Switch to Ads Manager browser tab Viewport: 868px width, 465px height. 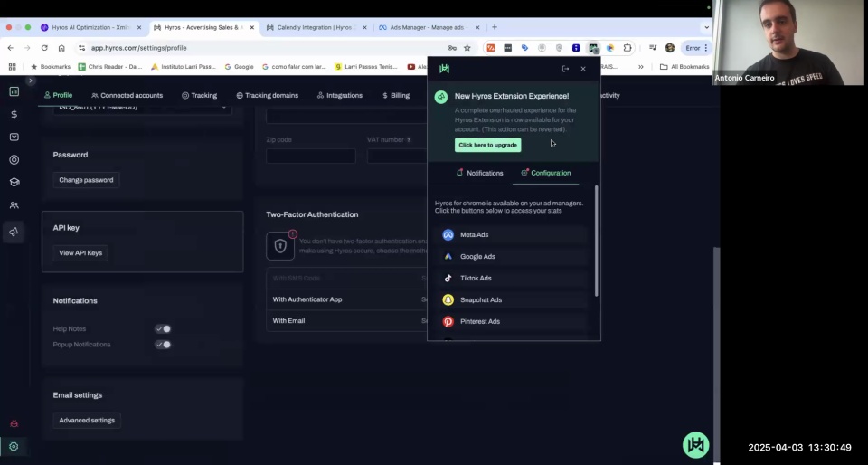click(x=429, y=27)
